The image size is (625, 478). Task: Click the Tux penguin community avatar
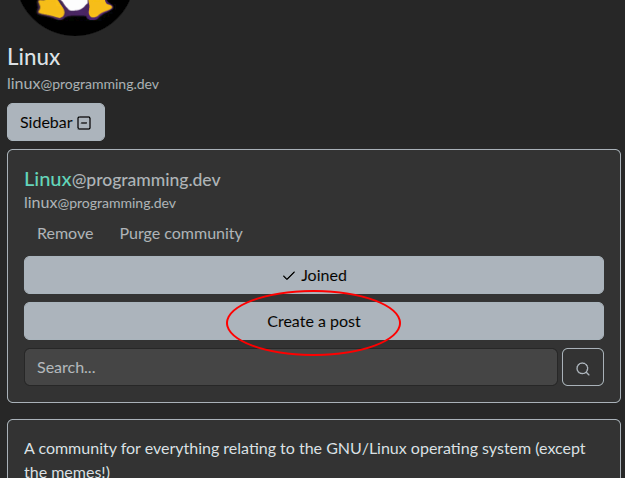click(x=75, y=14)
